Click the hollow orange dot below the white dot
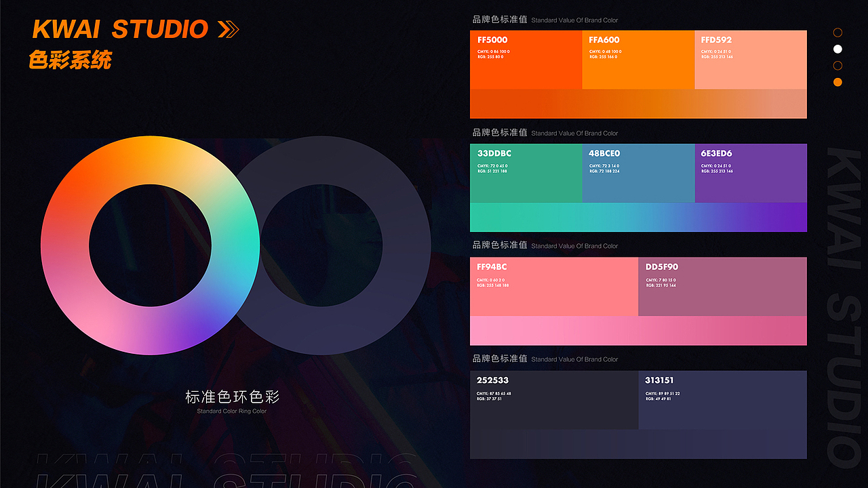The width and height of the screenshot is (868, 488). tap(837, 66)
